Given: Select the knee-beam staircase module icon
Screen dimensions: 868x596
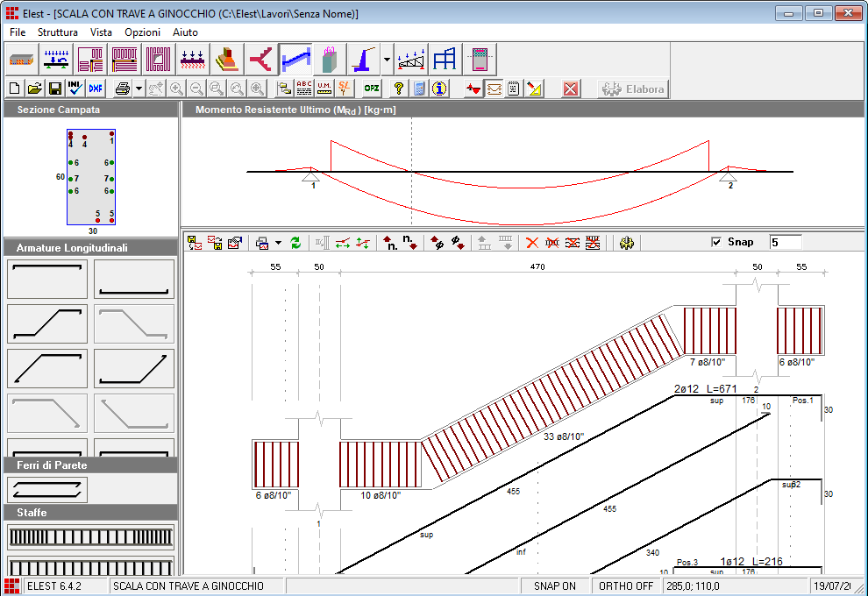Looking at the screenshot, I should point(295,59).
